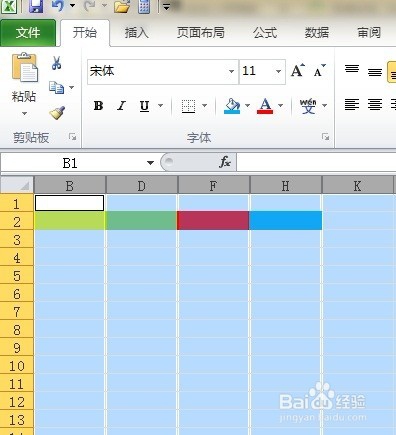Select column F header

click(x=214, y=186)
